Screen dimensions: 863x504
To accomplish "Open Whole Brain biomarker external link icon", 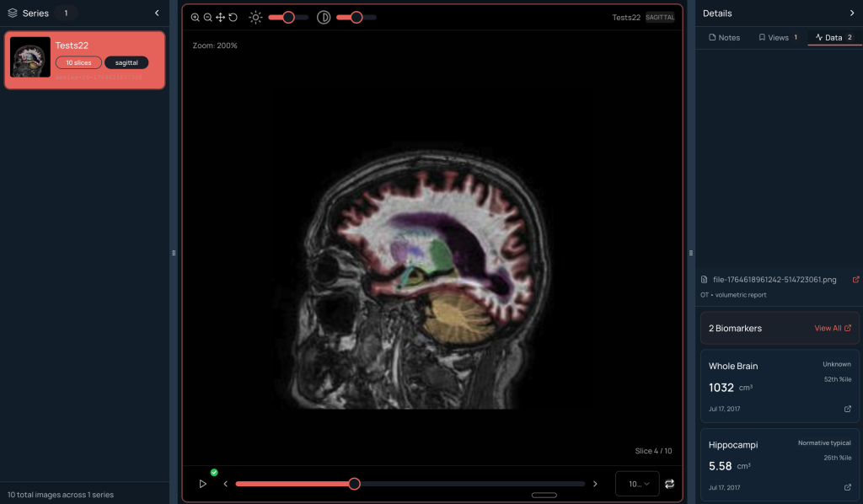I will (848, 409).
